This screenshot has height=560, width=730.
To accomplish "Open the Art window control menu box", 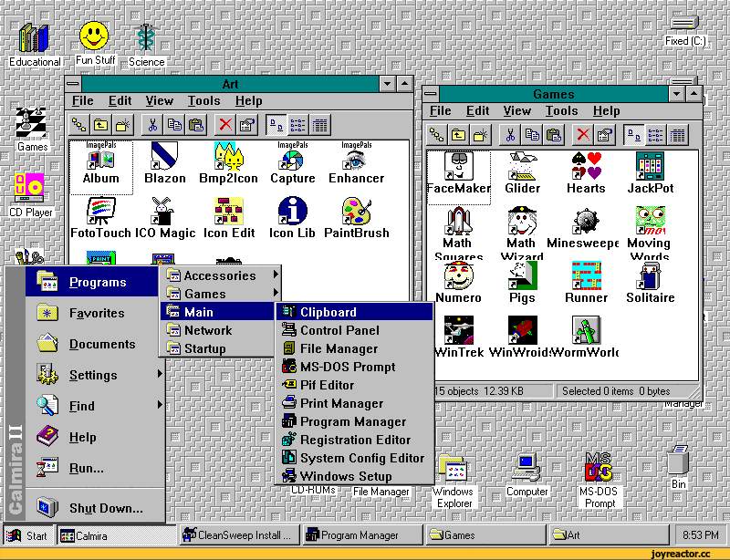I will tap(73, 84).
